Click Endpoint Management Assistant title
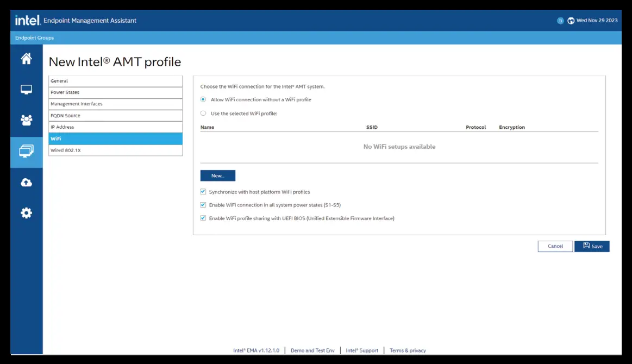Image resolution: width=632 pixels, height=364 pixels. pyautogui.click(x=90, y=21)
